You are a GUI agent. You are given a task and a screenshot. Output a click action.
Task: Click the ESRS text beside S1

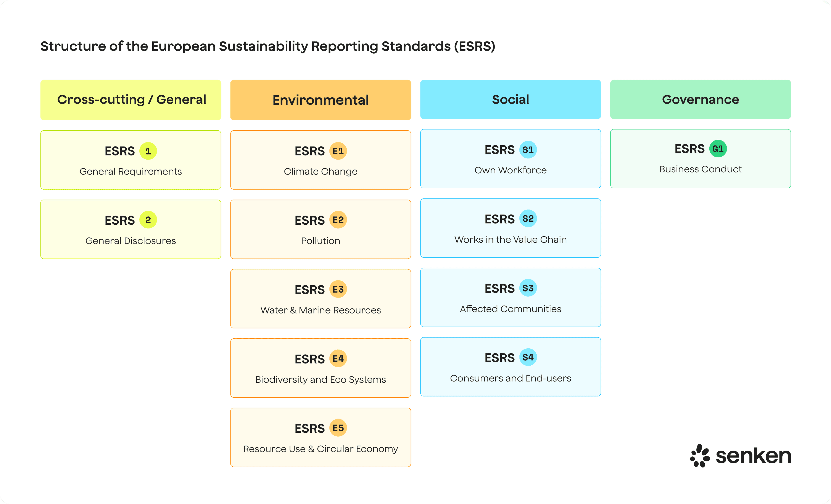(499, 150)
